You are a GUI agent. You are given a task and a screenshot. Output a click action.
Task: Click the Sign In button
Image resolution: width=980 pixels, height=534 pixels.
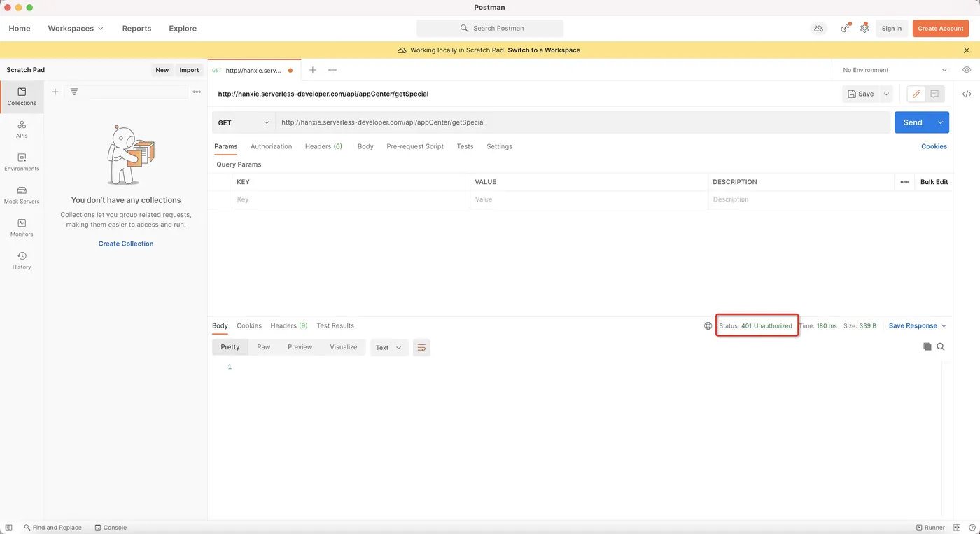point(892,29)
